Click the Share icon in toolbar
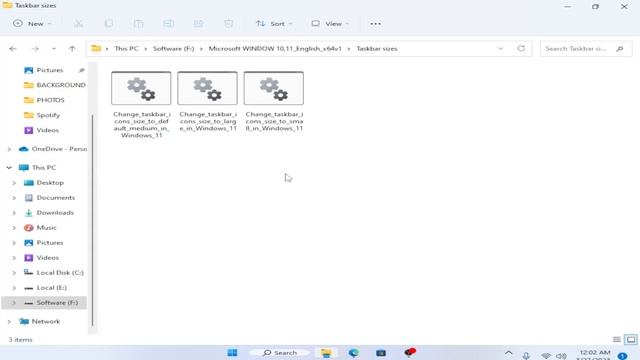 pos(198,24)
